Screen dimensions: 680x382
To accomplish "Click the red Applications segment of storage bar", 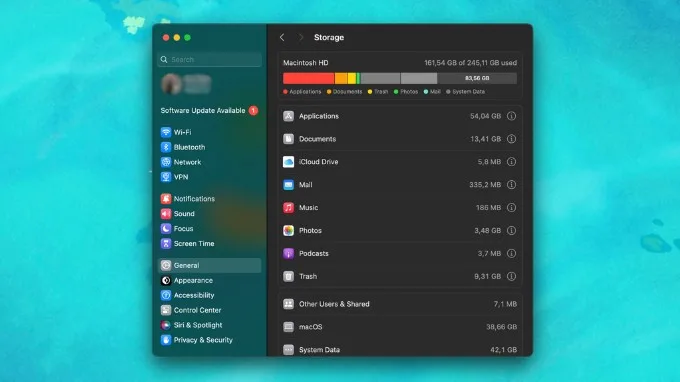I will (309, 78).
